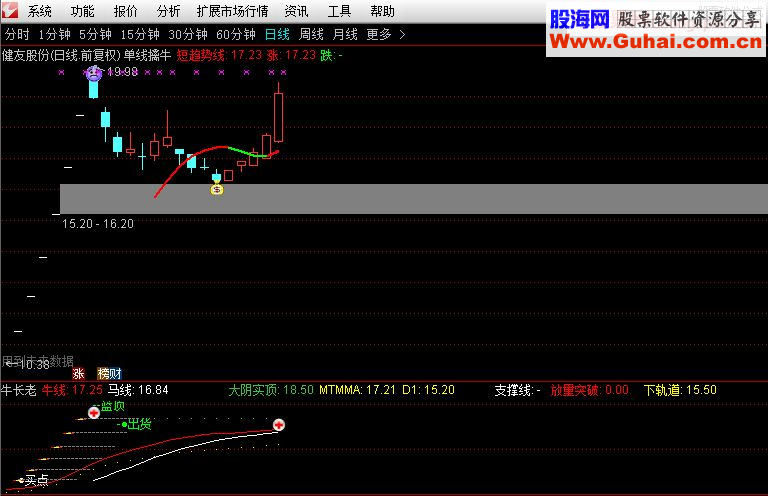This screenshot has height=496, width=768.
Task: Open the 分析 menu
Action: point(168,11)
